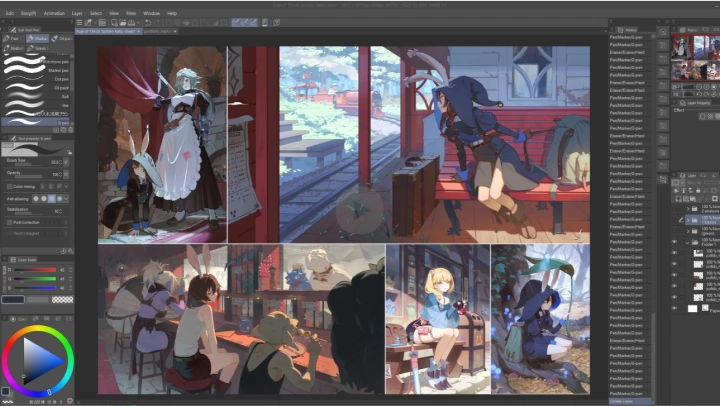
Task: Click the Open file folder icon
Action: [123, 23]
